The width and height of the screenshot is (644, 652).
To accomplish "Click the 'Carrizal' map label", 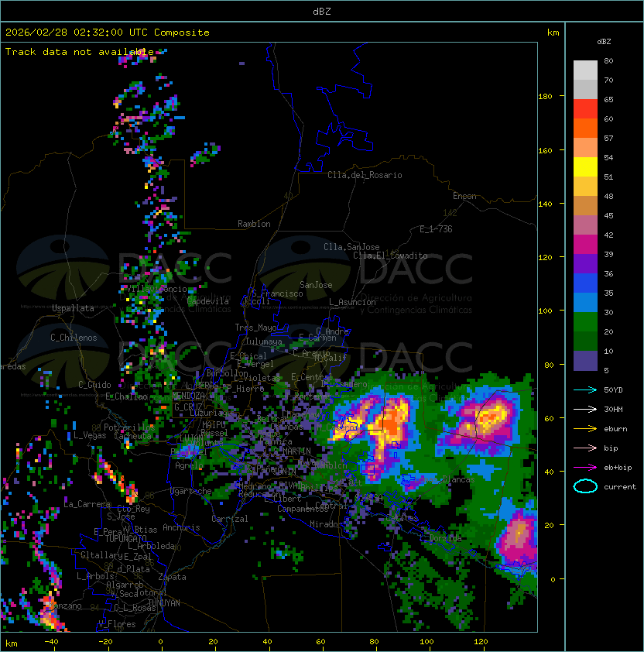I will click(x=230, y=519).
